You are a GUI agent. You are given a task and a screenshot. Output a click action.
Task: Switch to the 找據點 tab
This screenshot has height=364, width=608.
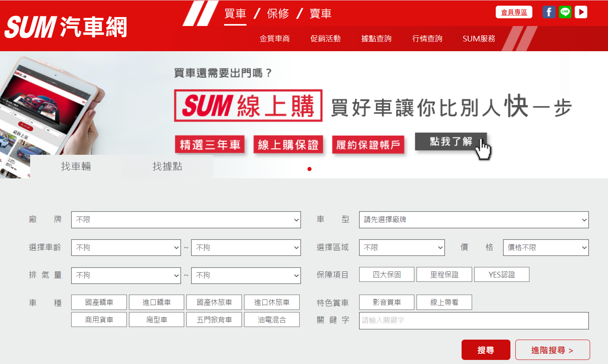coord(167,167)
